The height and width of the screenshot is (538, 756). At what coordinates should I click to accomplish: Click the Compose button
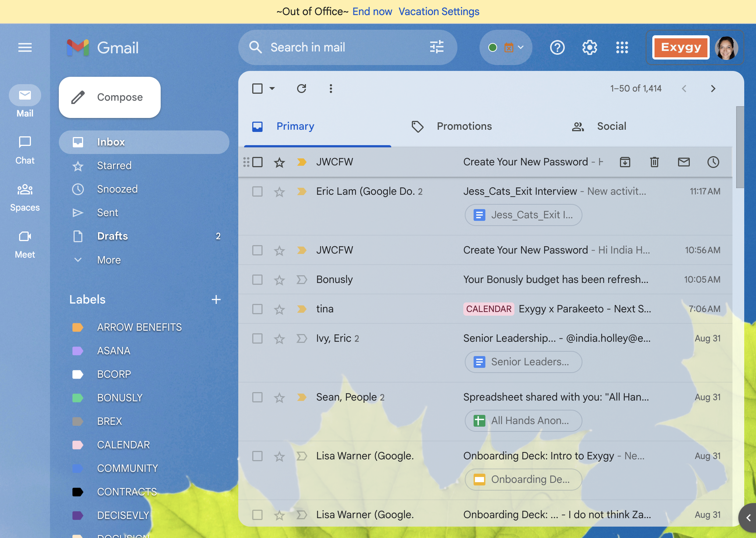[110, 97]
